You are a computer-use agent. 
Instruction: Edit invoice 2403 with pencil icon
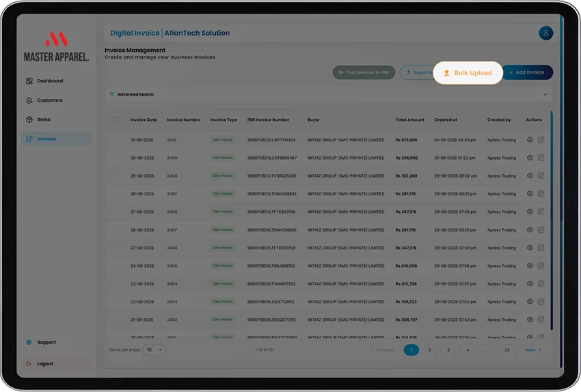(541, 301)
